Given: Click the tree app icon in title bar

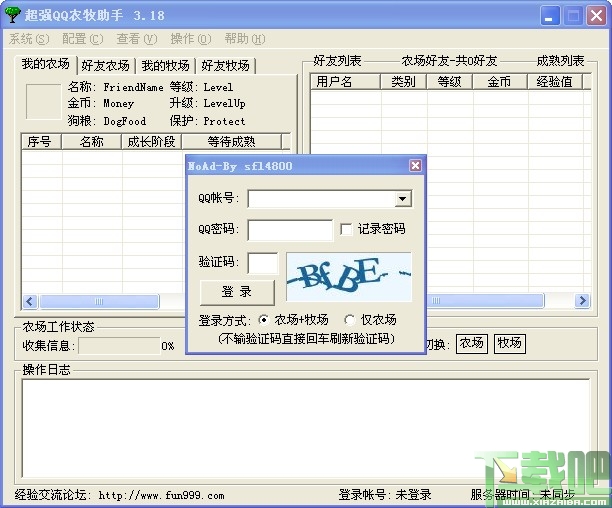Looking at the screenshot, I should coord(12,14).
